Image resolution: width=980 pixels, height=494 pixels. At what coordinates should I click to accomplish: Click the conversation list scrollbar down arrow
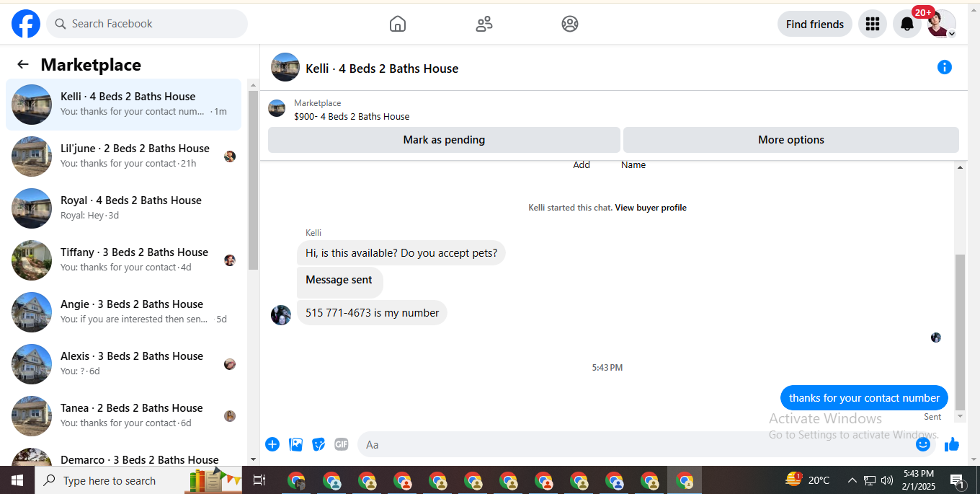click(x=253, y=459)
